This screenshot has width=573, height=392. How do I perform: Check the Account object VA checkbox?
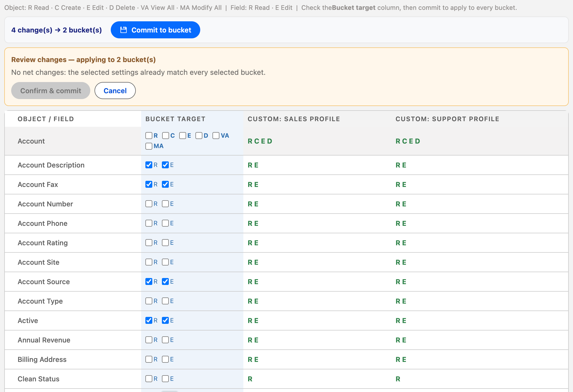[x=216, y=136]
